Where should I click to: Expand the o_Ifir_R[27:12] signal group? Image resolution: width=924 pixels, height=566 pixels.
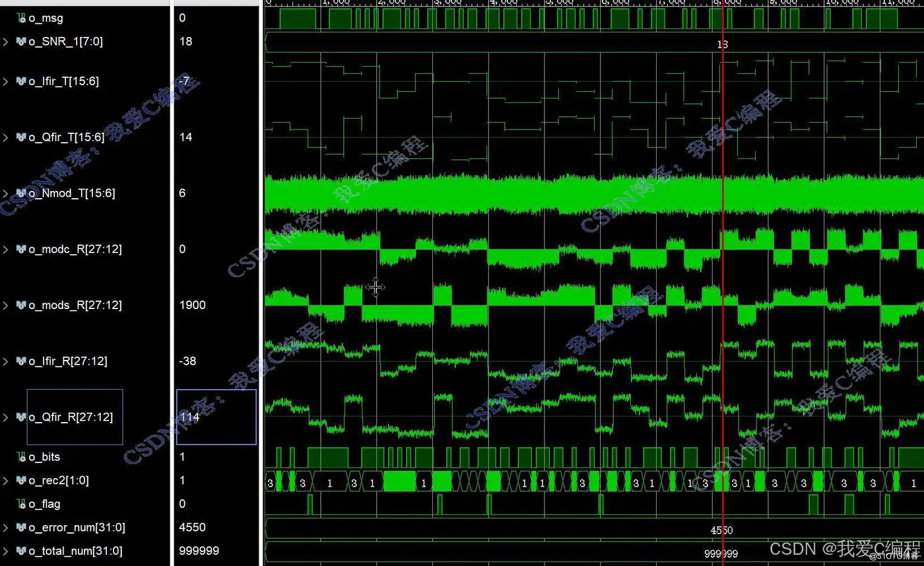[6, 361]
